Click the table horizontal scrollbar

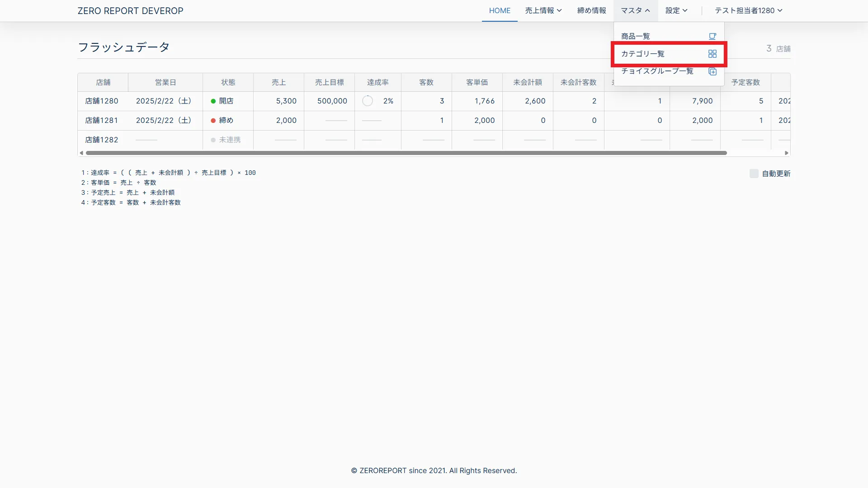point(406,153)
